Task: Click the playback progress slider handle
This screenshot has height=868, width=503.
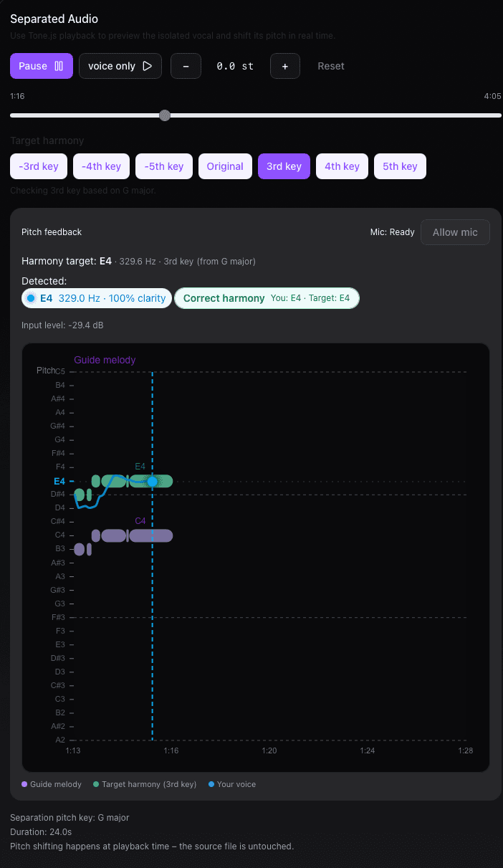Action: coord(165,115)
